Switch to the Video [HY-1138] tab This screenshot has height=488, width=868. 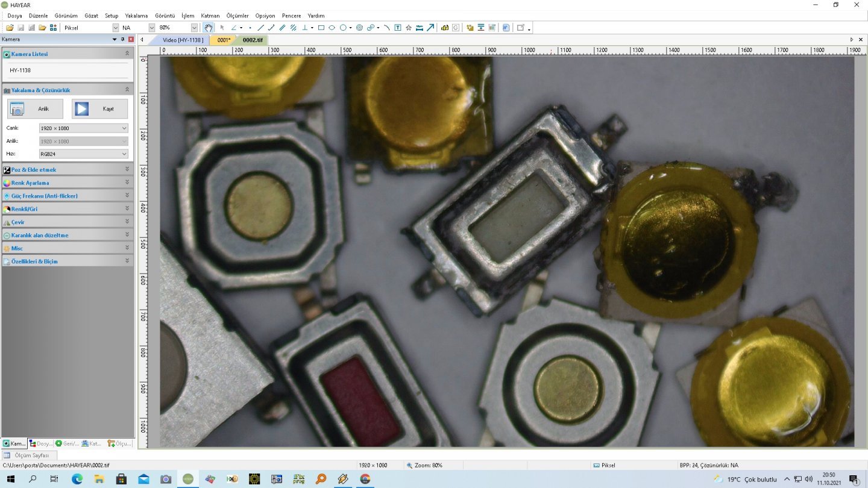183,40
